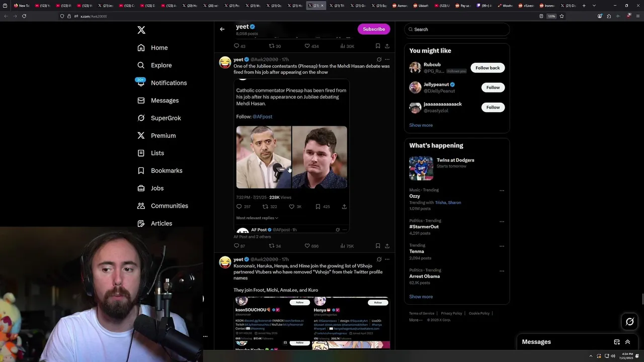Click Follow back for Rubcub
Image resolution: width=644 pixels, height=362 pixels.
(x=488, y=68)
